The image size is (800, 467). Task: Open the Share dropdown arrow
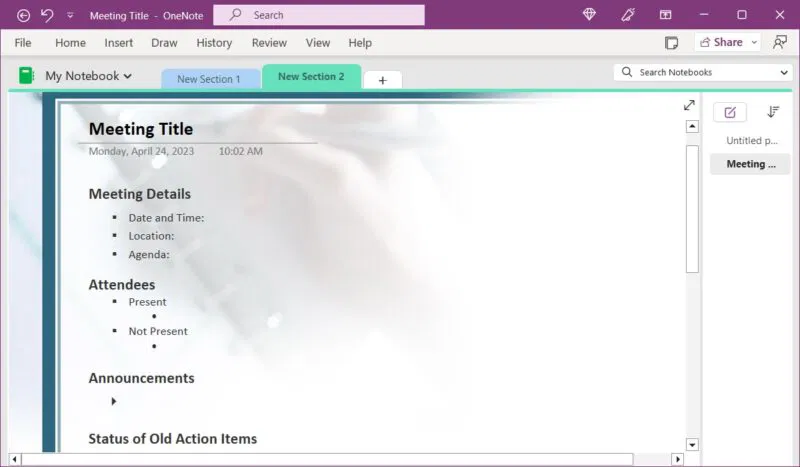pyautogui.click(x=754, y=42)
